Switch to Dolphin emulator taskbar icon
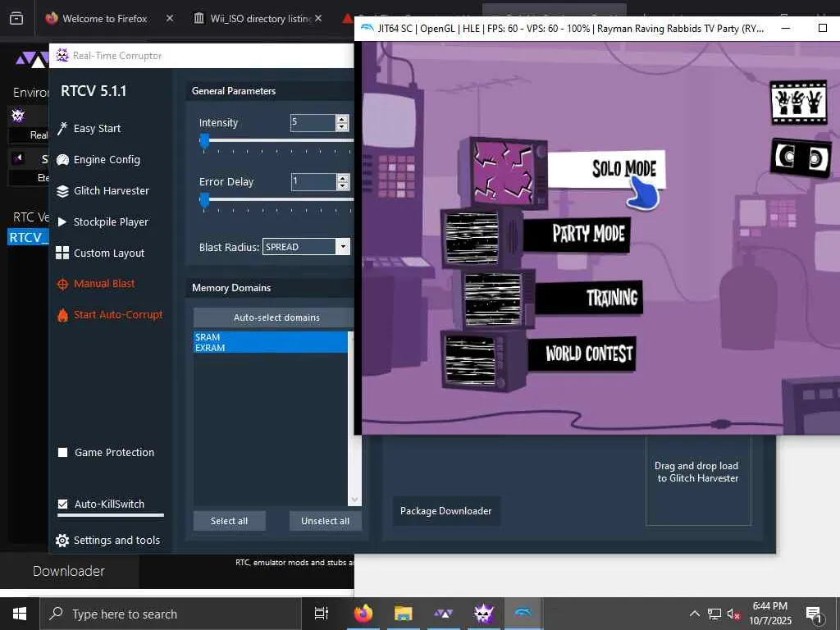 pyautogui.click(x=523, y=612)
